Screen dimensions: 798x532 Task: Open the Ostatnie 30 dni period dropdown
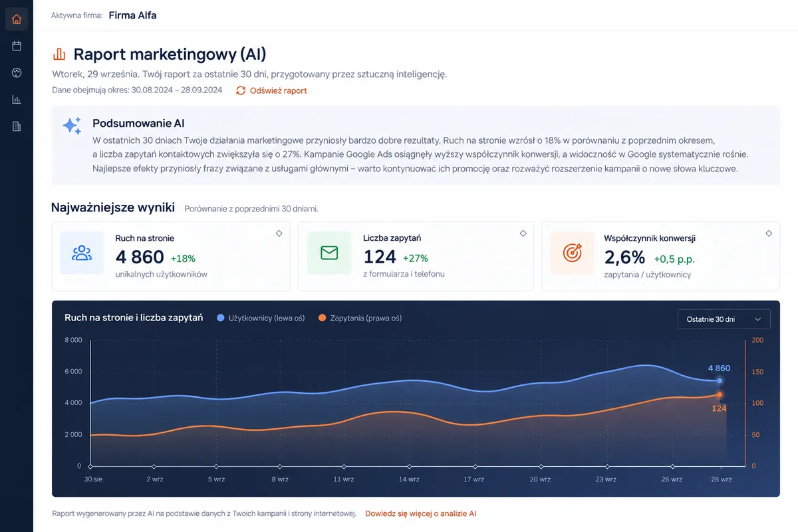pos(724,319)
